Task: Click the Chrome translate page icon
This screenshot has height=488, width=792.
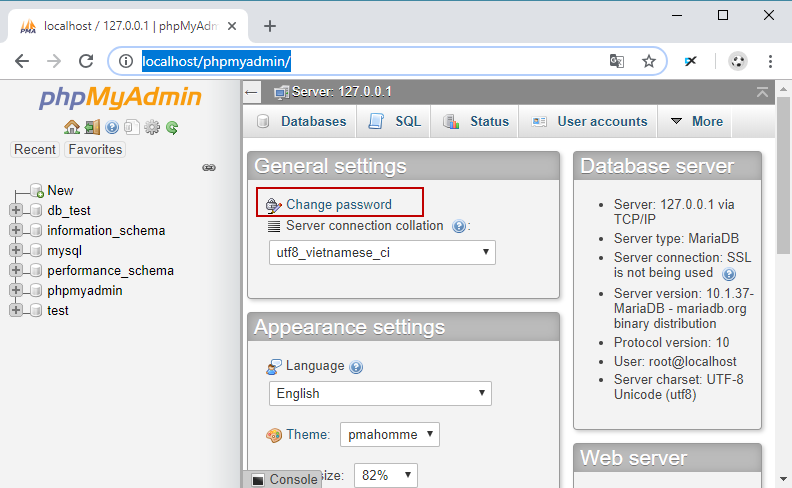Action: click(x=616, y=61)
